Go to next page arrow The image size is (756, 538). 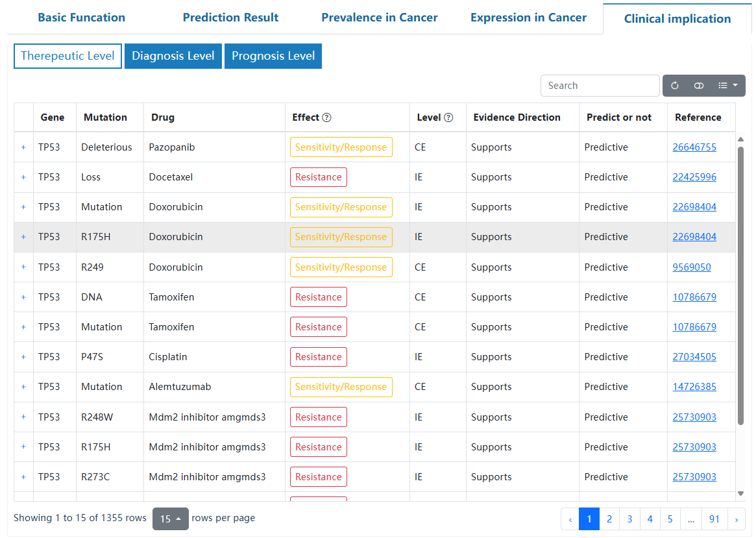(x=736, y=519)
